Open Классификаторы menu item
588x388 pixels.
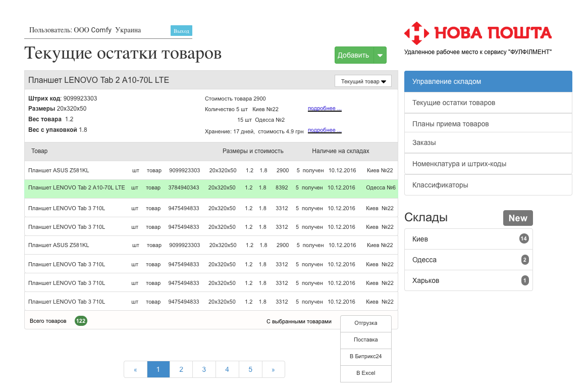(488, 185)
